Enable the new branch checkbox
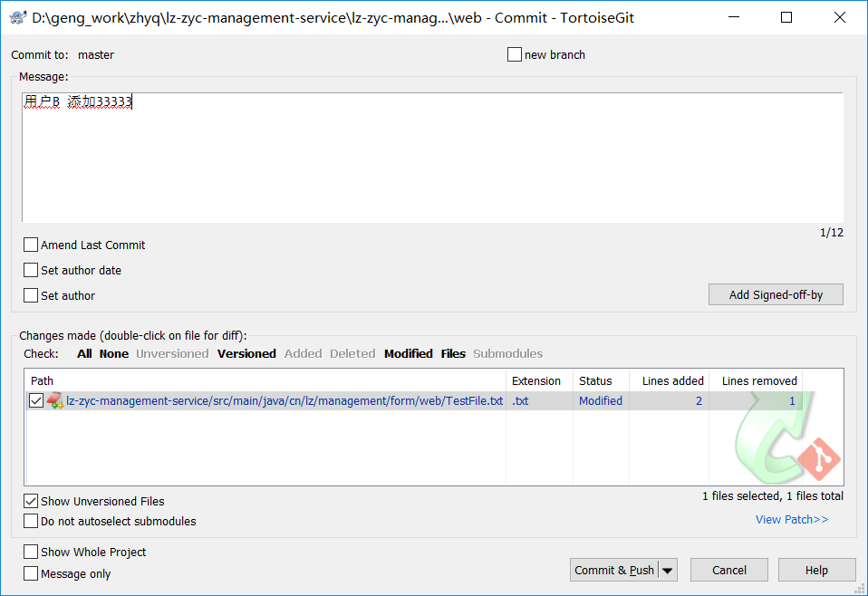 pyautogui.click(x=515, y=54)
